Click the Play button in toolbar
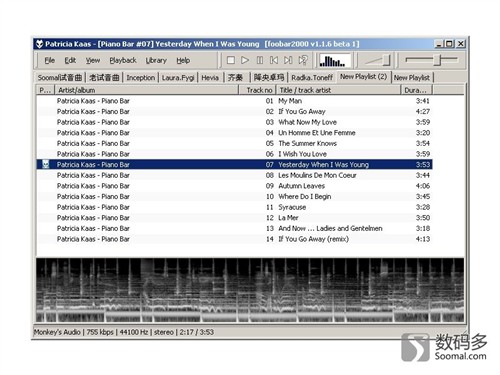500x375 pixels. [245, 60]
